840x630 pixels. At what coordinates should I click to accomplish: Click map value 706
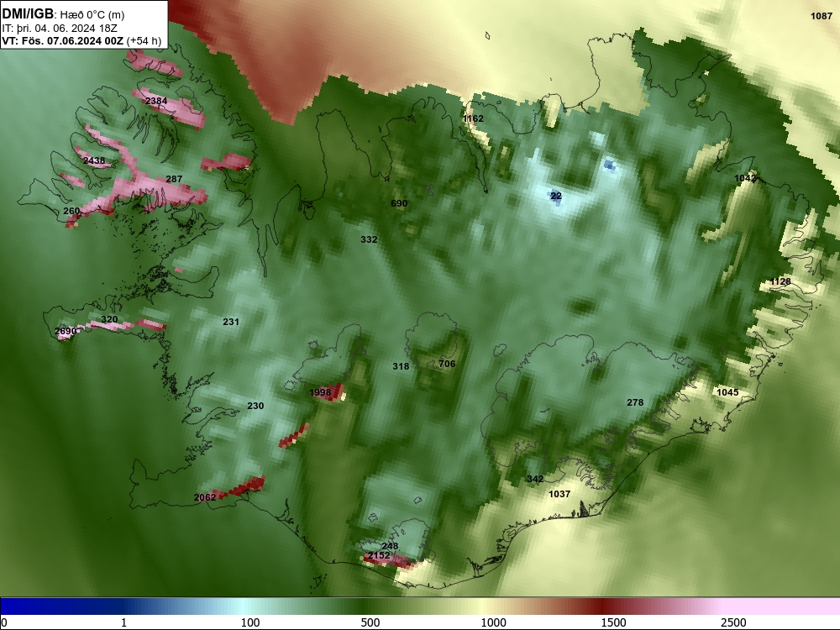click(x=447, y=364)
